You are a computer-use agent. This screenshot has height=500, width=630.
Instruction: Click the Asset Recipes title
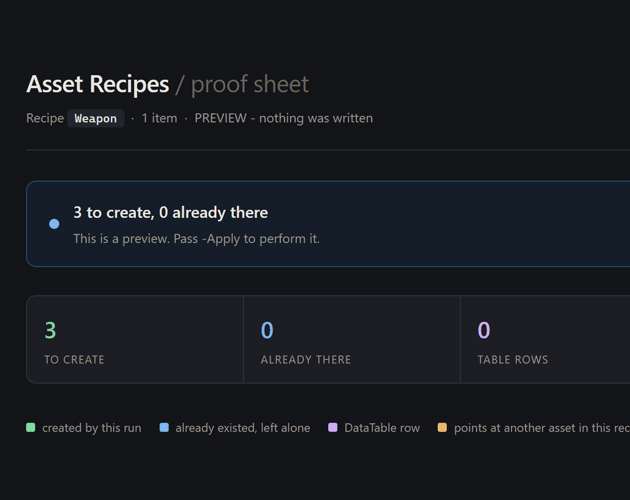[x=98, y=84]
